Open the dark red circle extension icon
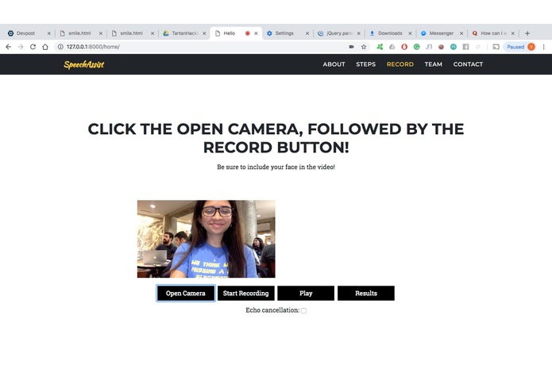552x392 pixels. [x=441, y=47]
